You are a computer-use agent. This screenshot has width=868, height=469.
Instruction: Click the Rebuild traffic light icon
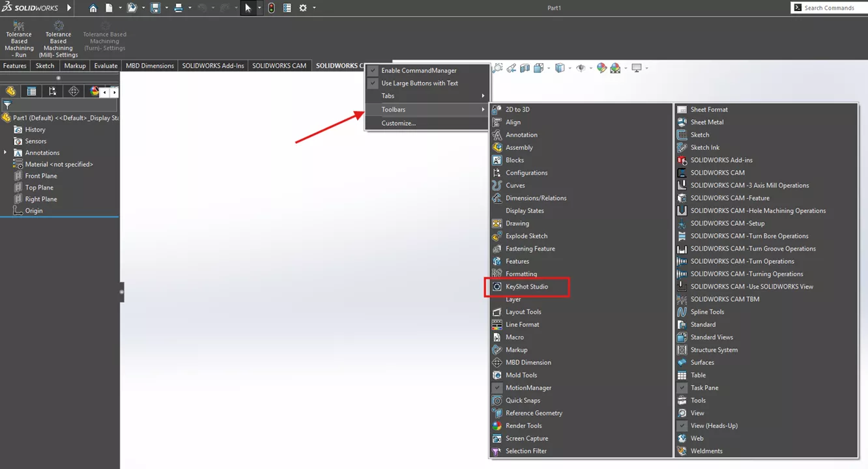pos(271,8)
